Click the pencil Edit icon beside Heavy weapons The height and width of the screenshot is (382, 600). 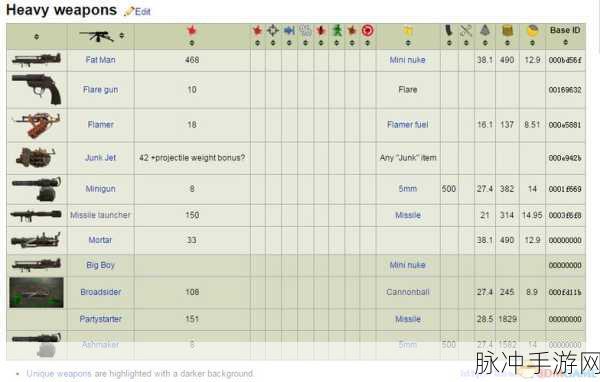[129, 11]
